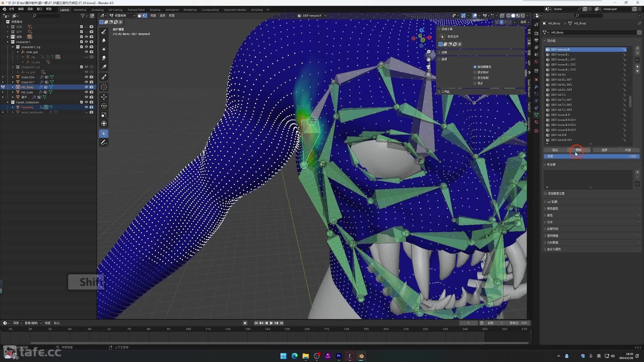Open Premiere Pro from the taskbar

339,356
